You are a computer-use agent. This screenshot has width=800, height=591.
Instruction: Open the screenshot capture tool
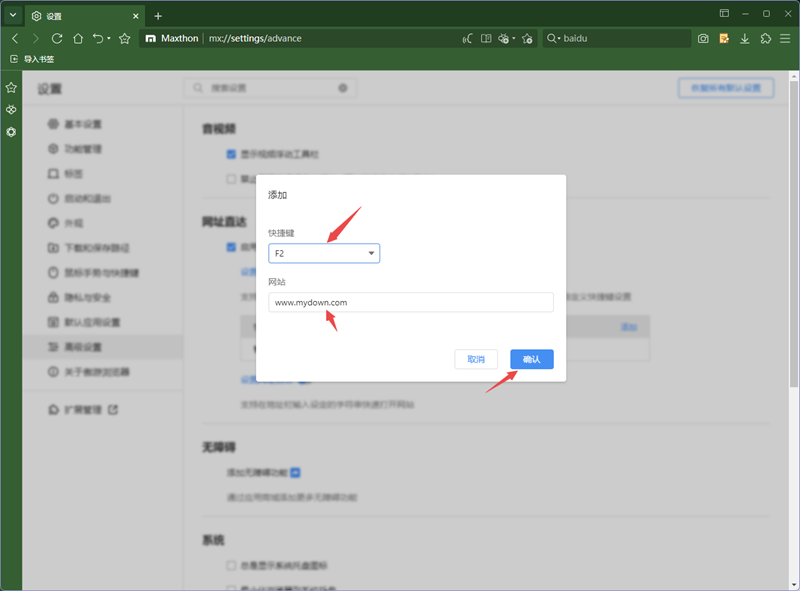703,38
